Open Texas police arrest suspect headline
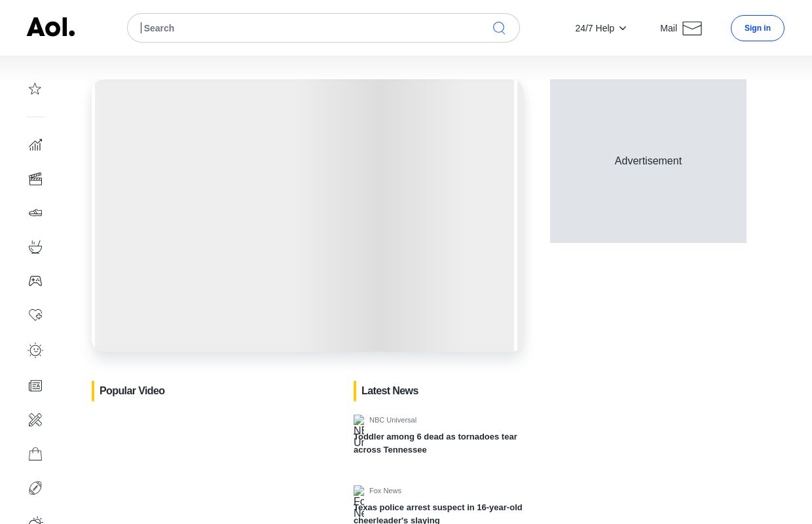 (438, 514)
